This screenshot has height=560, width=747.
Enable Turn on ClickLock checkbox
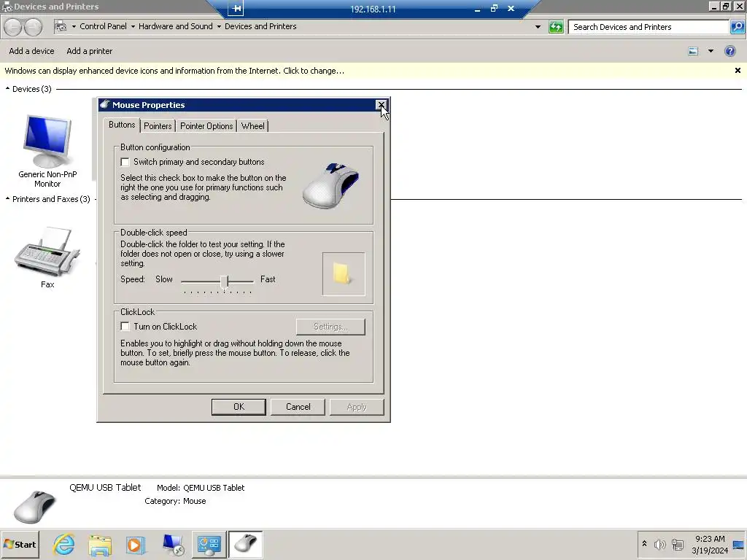(125, 327)
